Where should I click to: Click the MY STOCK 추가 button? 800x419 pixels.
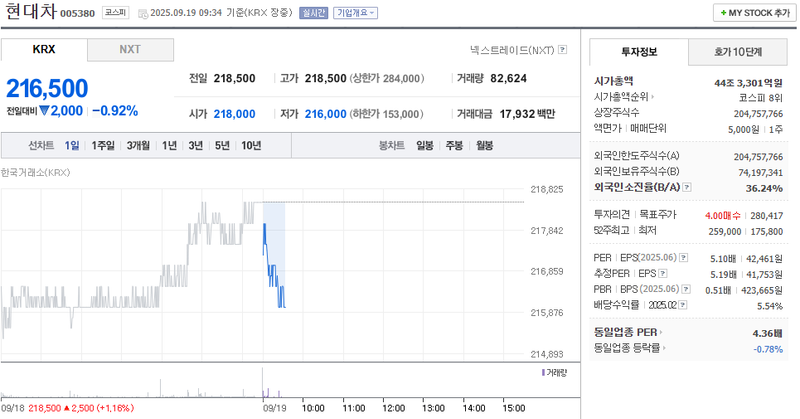click(x=755, y=13)
